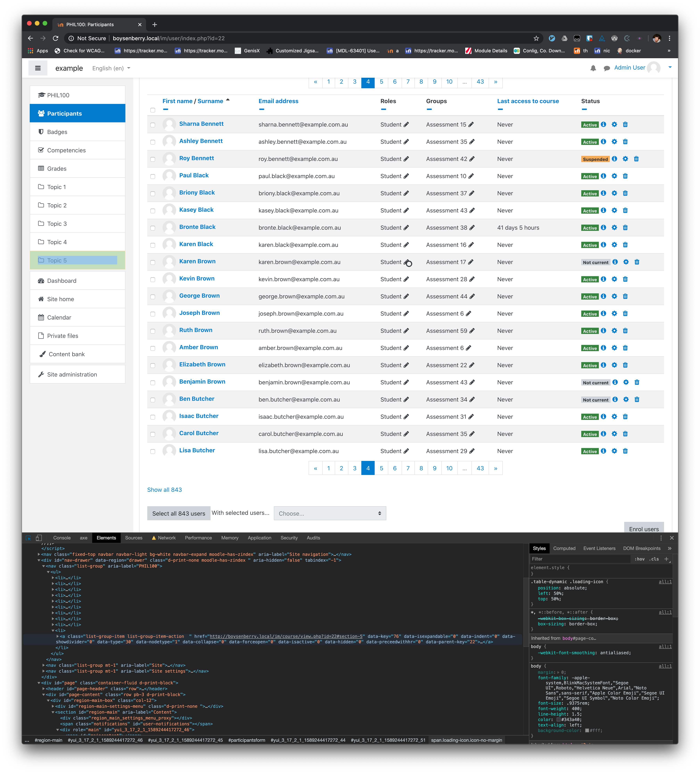This screenshot has width=700, height=773.
Task: Select the checkbox for Joseph Brown
Action: tap(153, 314)
